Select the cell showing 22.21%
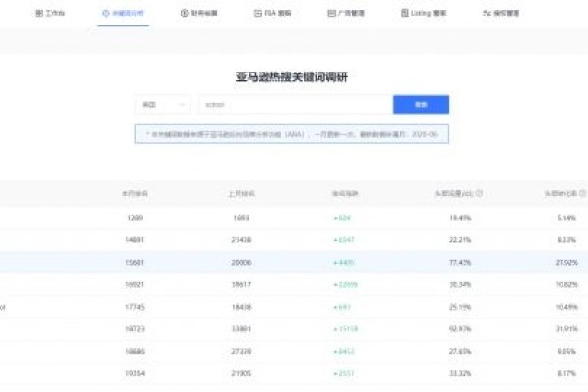Screen dimensions: 588x392 point(461,240)
